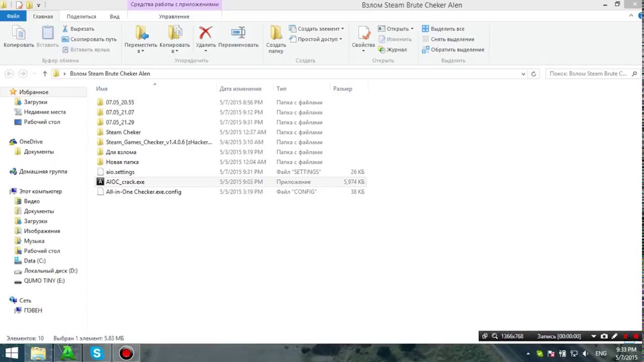Viewport: 644px width, 362px height.
Task: Switch to the Home (Главная) tab
Action: [43, 17]
